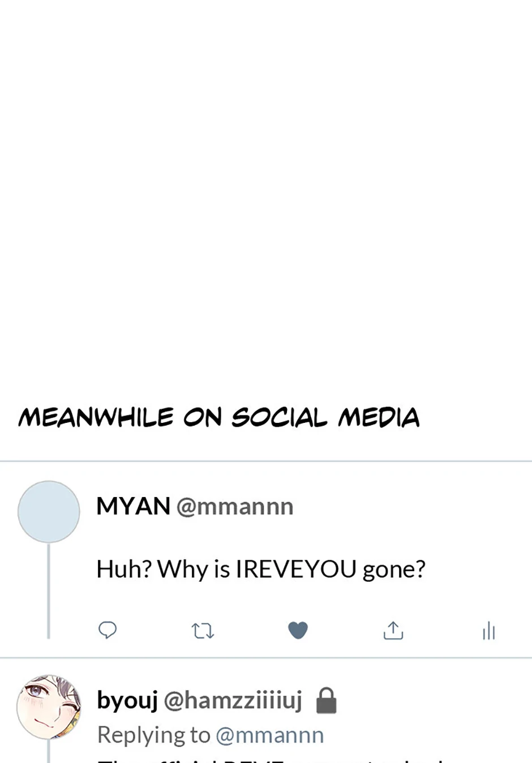Viewport: 532px width, 763px height.
Task: Click the MYAN display name
Action: 133,506
